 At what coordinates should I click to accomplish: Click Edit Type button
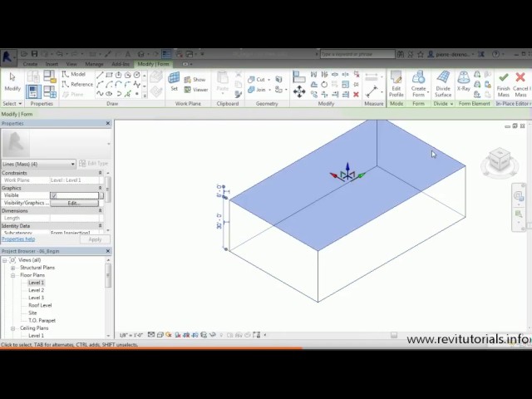click(94, 164)
